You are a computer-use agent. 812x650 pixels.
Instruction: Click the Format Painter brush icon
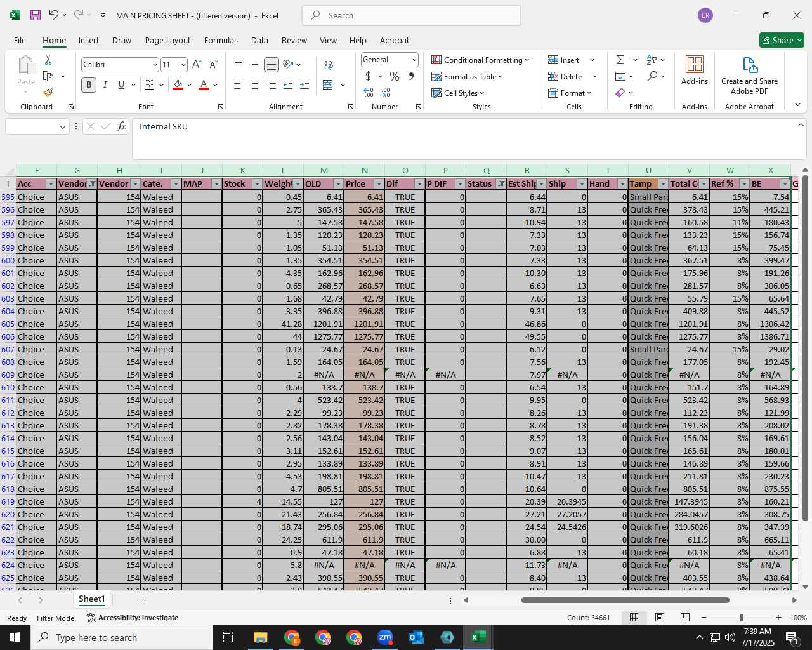(x=48, y=92)
